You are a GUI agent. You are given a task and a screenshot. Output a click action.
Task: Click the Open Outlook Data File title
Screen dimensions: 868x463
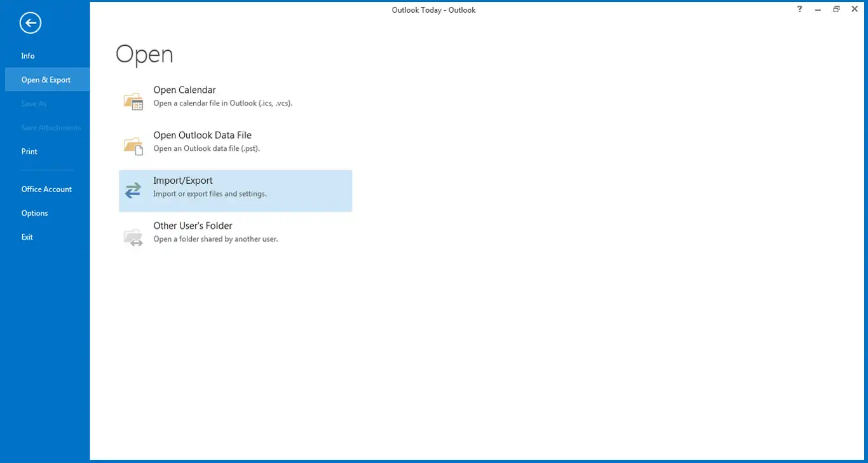pos(202,135)
